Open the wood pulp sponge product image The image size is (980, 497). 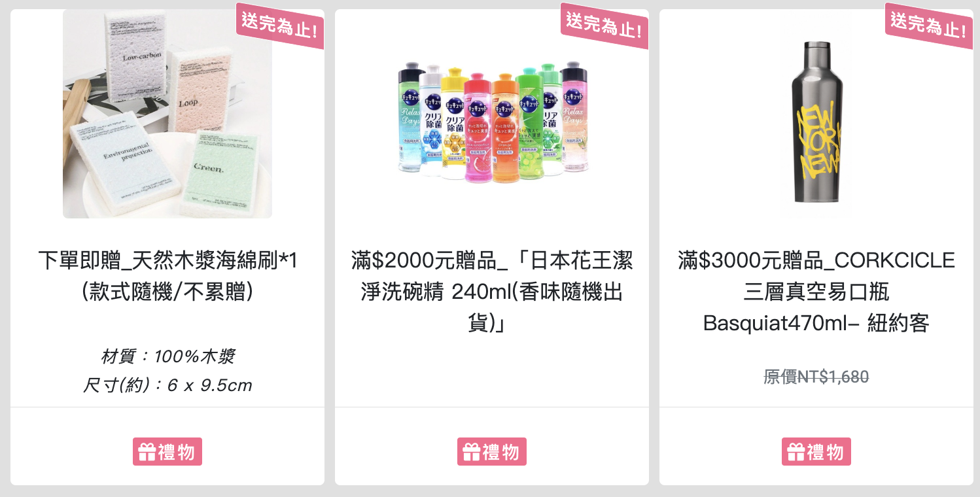(x=167, y=114)
